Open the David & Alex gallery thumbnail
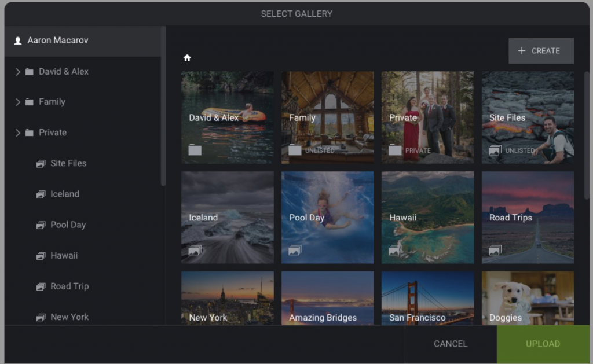Screen dimensions: 593x364 tap(227, 117)
